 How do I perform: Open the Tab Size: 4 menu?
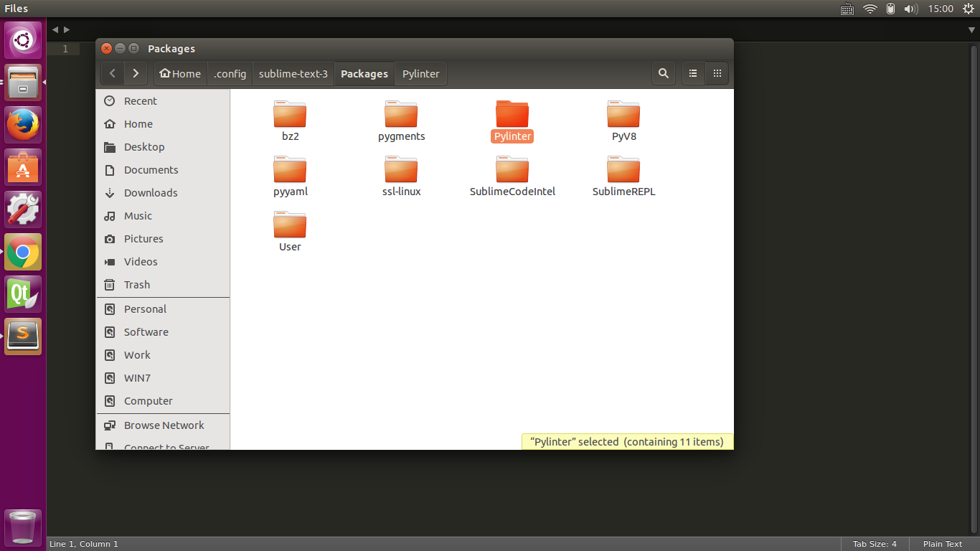(x=875, y=544)
